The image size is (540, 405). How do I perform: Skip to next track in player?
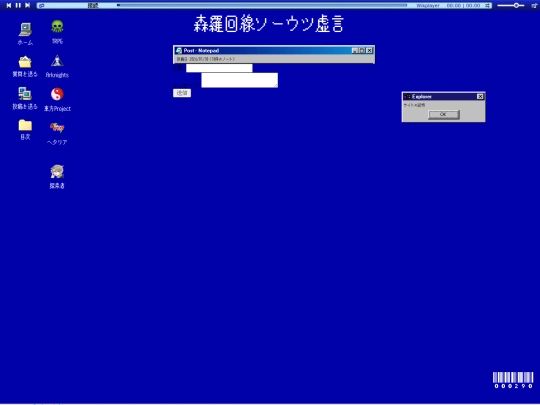(28, 5)
